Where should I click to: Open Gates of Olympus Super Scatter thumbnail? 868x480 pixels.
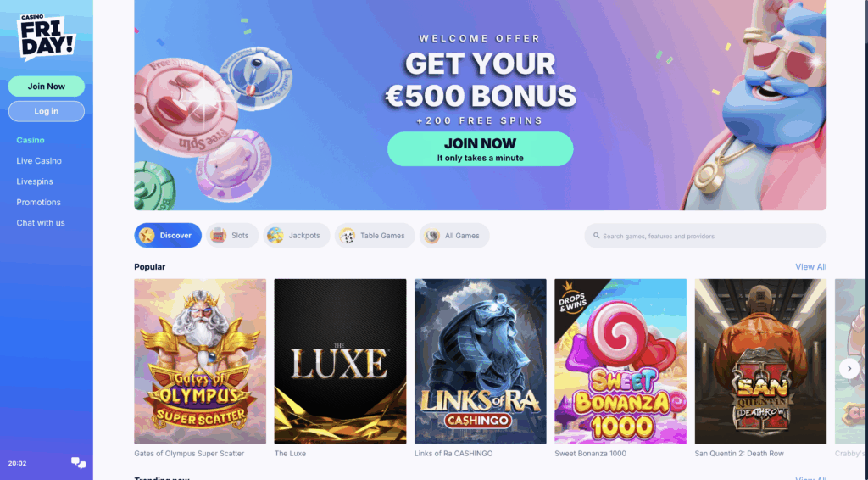(200, 361)
